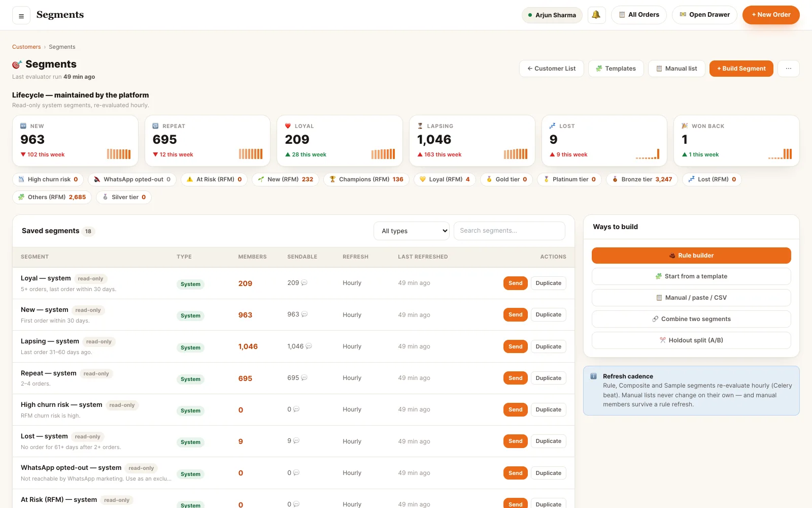Sort by LAST REFRESHED column header
Viewport: 812px width, 508px height.
coord(423,257)
